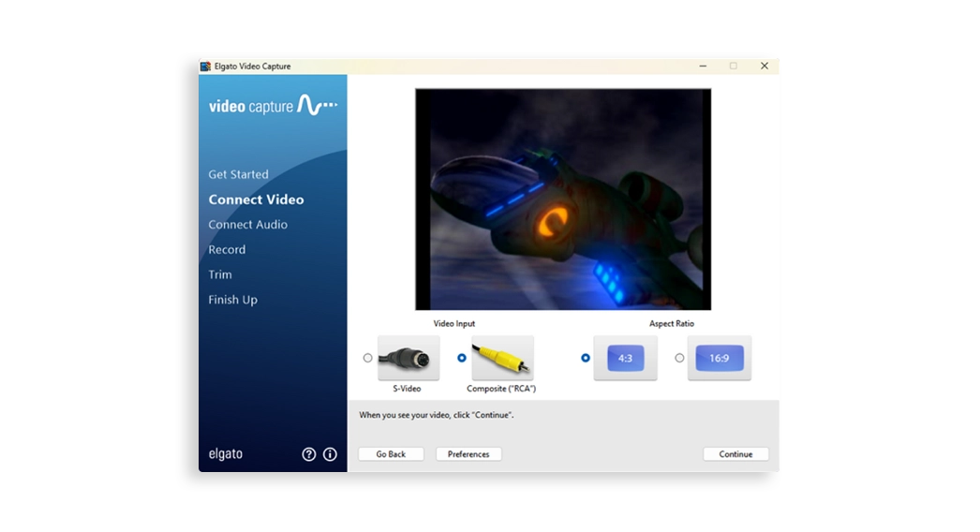This screenshot has height=532, width=980.
Task: Click the 4:3 aspect ratio tile
Action: coord(625,358)
